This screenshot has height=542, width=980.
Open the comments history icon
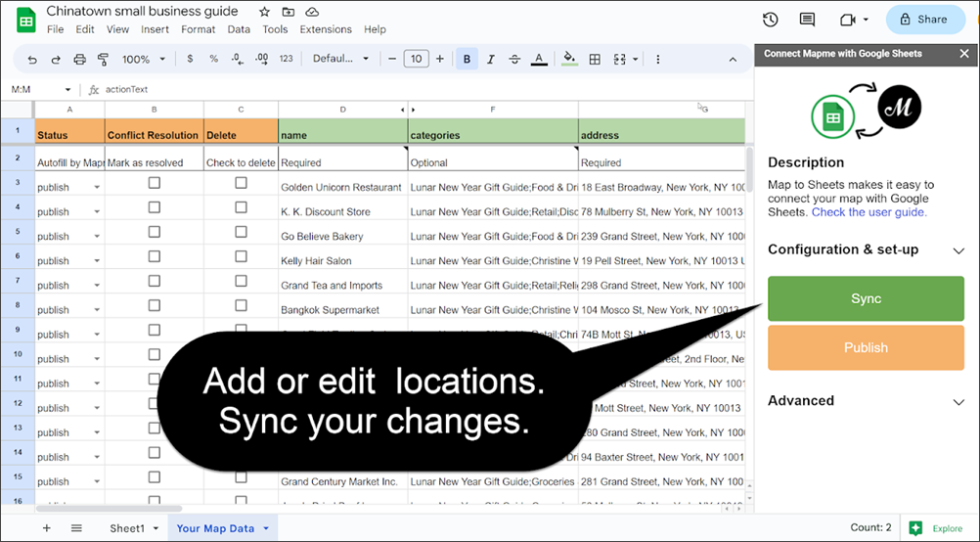click(x=808, y=19)
